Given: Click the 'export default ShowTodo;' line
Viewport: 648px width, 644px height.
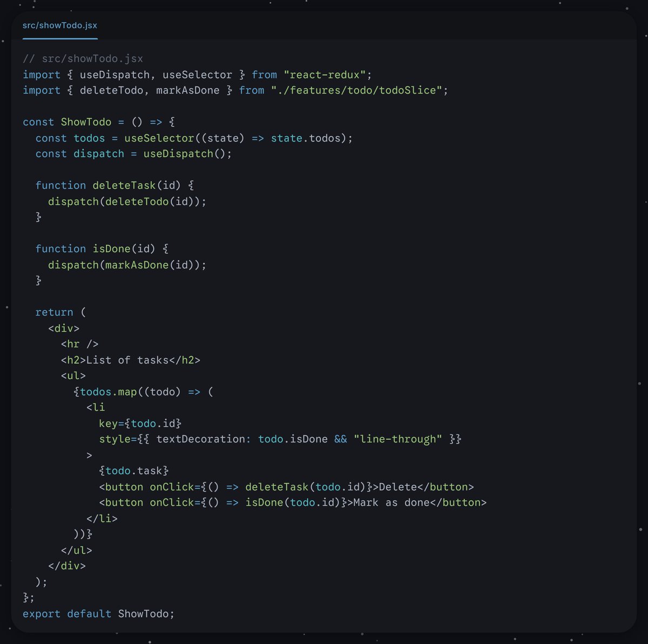Looking at the screenshot, I should pyautogui.click(x=99, y=614).
